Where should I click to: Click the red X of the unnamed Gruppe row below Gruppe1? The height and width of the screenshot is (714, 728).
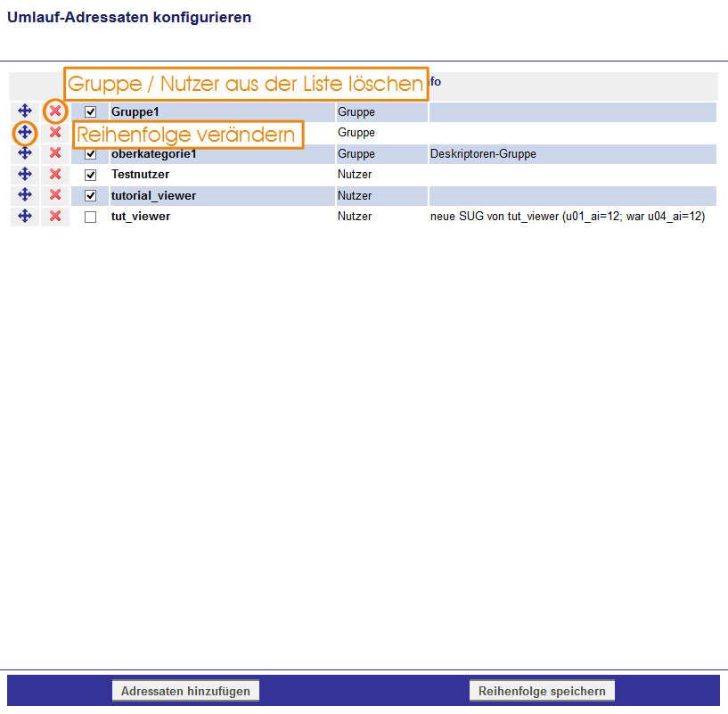tap(55, 133)
